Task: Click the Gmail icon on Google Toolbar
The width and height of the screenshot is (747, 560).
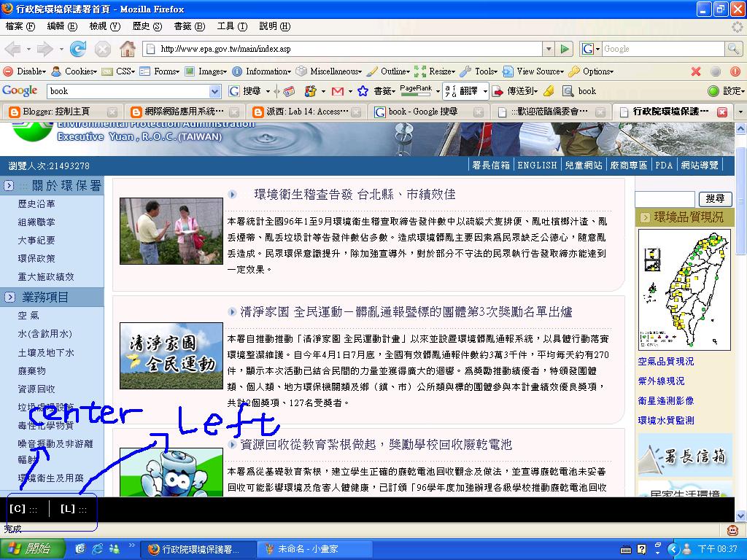Action: [x=338, y=91]
